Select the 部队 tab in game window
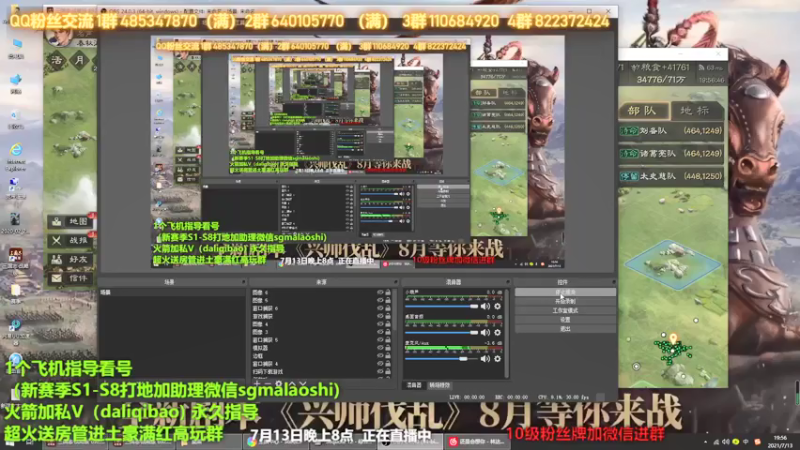 click(x=644, y=111)
